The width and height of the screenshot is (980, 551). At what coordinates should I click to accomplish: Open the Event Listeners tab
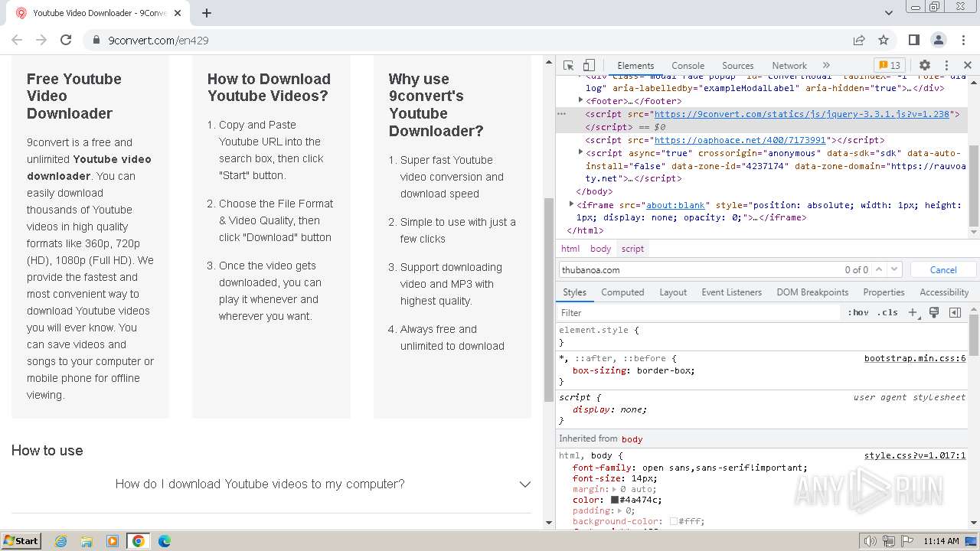[x=731, y=292]
